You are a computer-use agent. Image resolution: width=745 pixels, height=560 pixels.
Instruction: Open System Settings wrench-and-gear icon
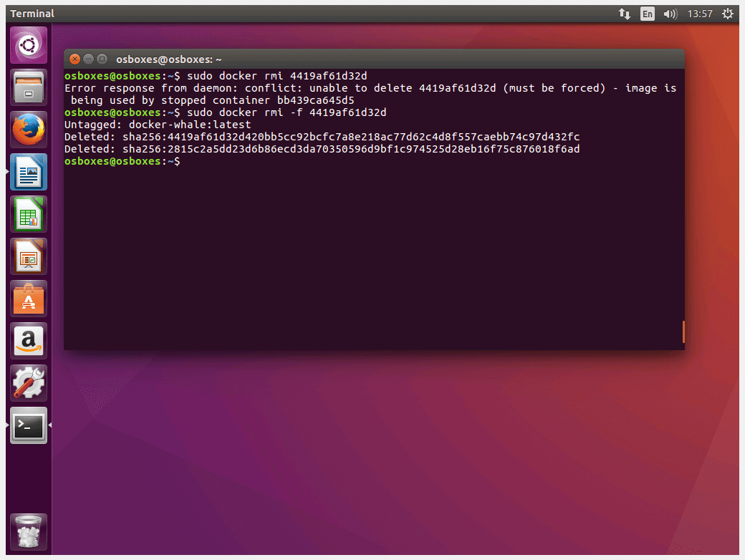click(29, 383)
